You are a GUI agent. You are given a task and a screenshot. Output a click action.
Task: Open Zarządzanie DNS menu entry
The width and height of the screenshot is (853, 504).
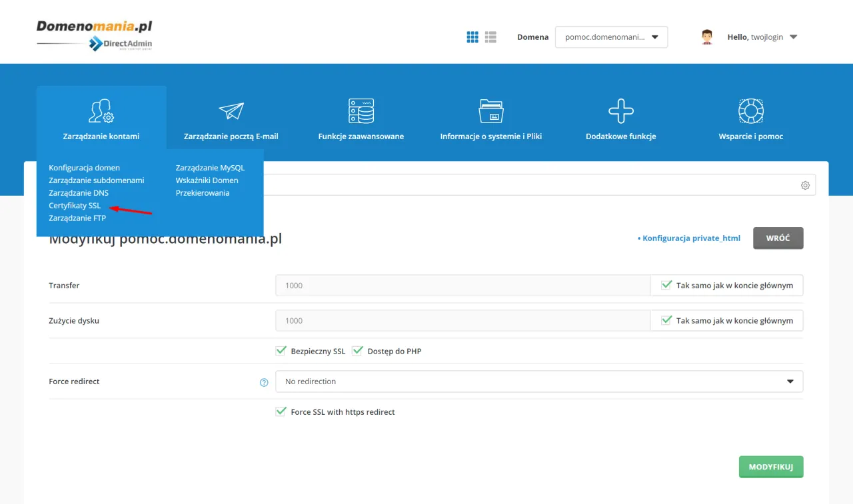(77, 192)
